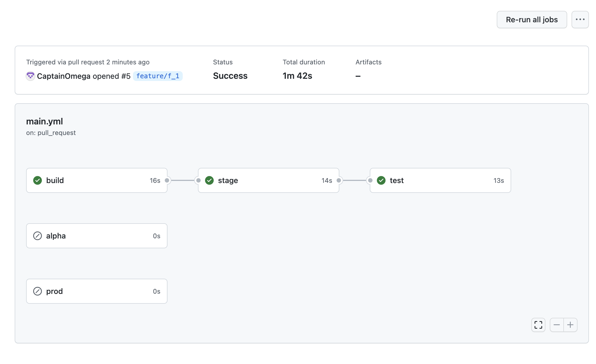Image resolution: width=596 pixels, height=364 pixels.
Task: Open the feature/f_1 branch link
Action: (x=158, y=76)
